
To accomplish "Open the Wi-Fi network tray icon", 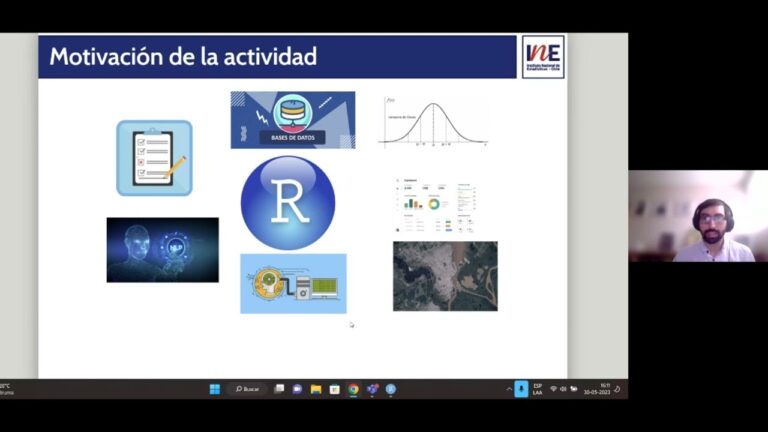I will coord(553,389).
